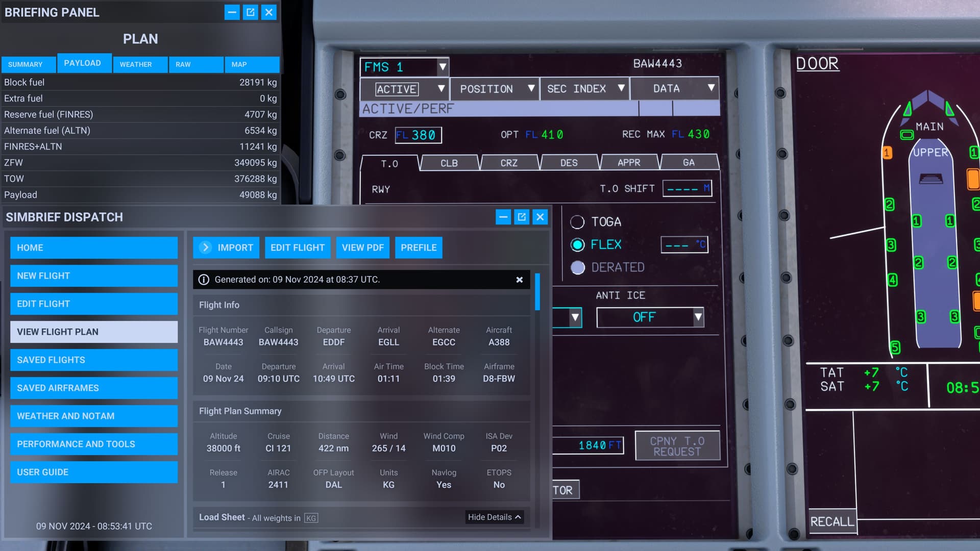Image resolution: width=980 pixels, height=551 pixels.
Task: Click the EDIT FLIGHT toolbar button
Action: point(298,247)
